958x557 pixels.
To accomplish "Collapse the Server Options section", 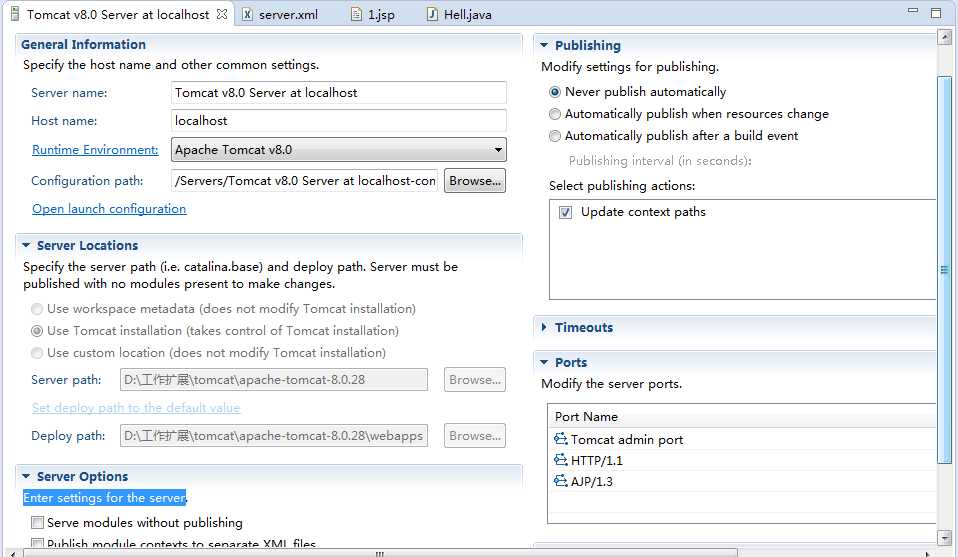I will coord(26,476).
